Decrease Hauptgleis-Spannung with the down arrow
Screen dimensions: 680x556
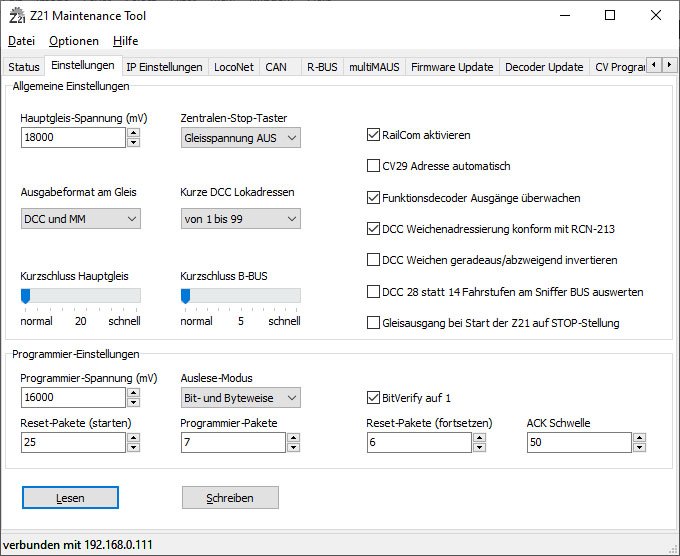point(134,142)
